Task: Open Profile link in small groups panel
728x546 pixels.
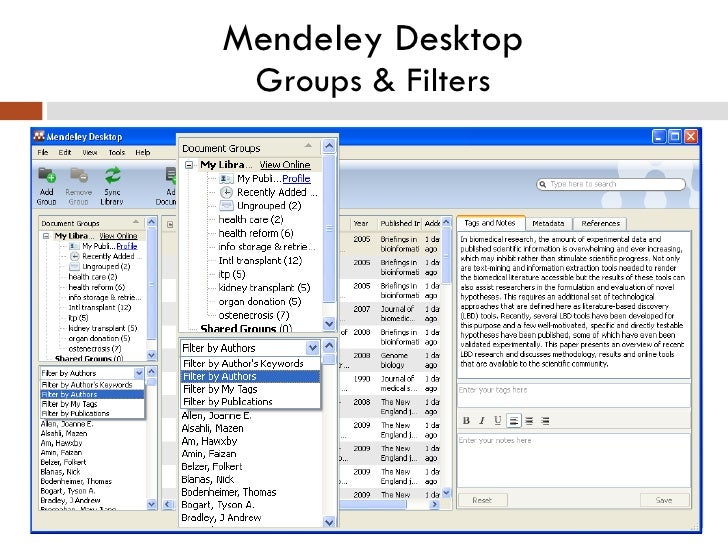Action: click(127, 246)
